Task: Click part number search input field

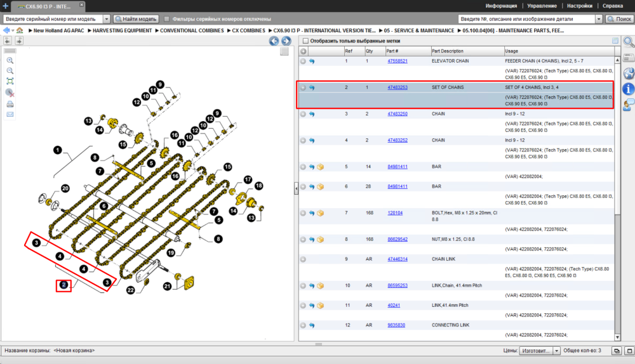Action: point(526,19)
